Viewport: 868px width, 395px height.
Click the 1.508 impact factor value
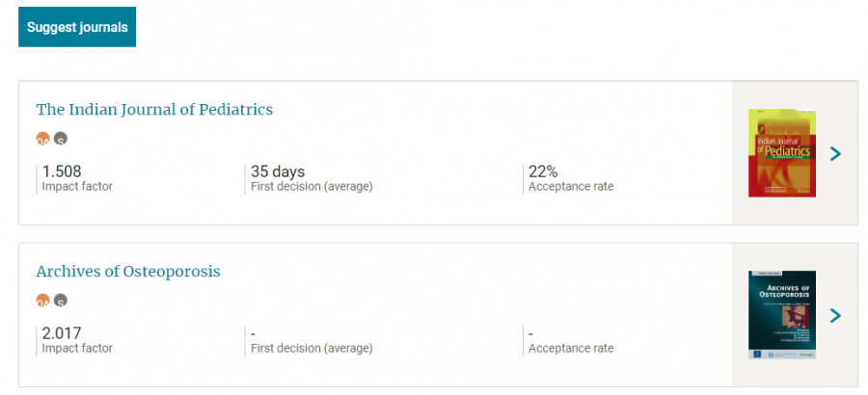tap(62, 171)
